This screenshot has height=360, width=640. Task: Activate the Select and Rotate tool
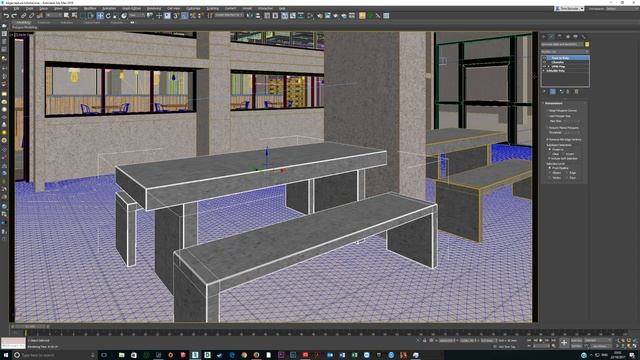[x=108, y=16]
